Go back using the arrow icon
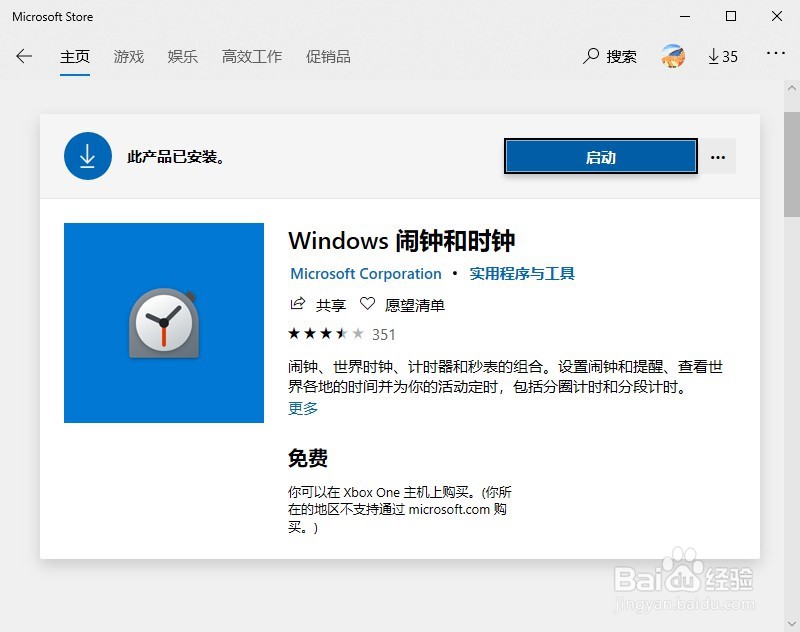The image size is (800, 632). (24, 57)
